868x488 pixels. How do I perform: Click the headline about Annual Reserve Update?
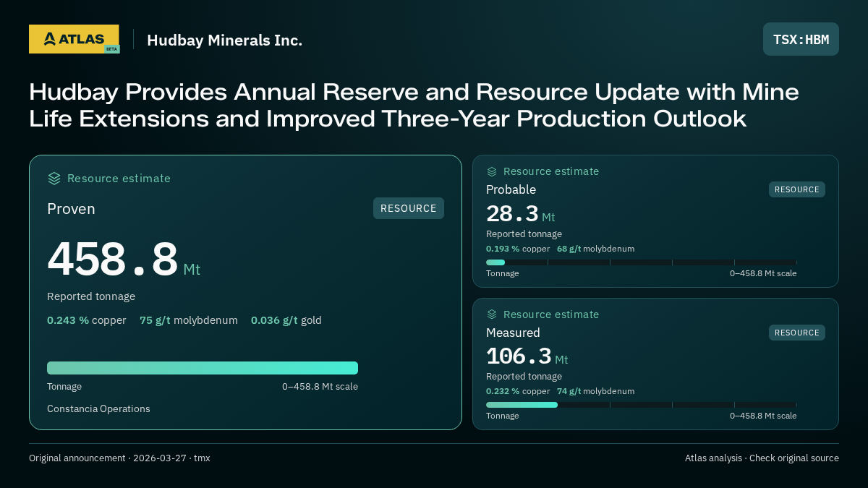coord(414,106)
